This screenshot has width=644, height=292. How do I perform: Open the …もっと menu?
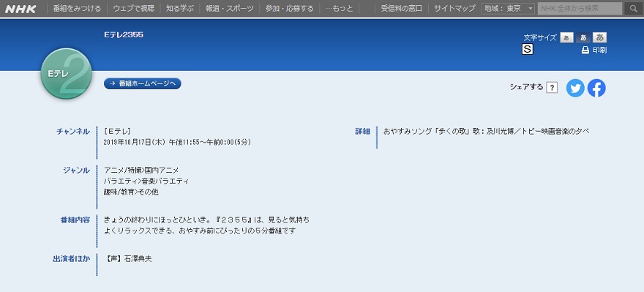[x=340, y=8]
